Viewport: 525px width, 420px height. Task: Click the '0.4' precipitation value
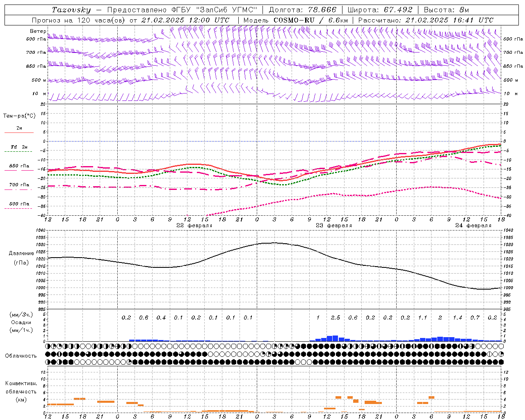click(x=161, y=317)
